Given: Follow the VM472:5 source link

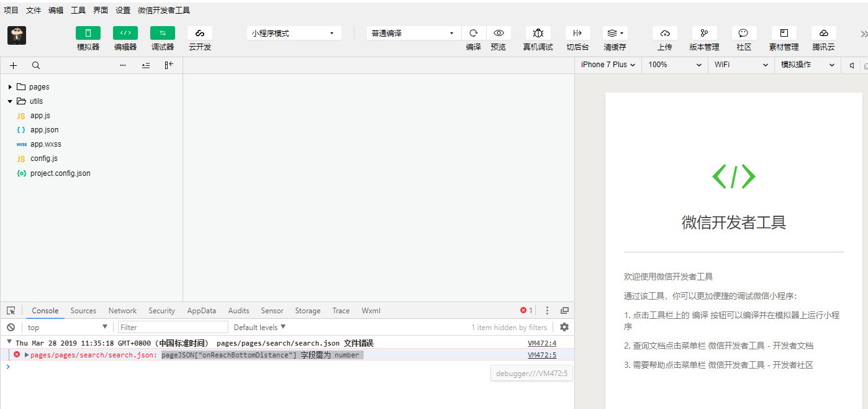Looking at the screenshot, I should coord(542,355).
